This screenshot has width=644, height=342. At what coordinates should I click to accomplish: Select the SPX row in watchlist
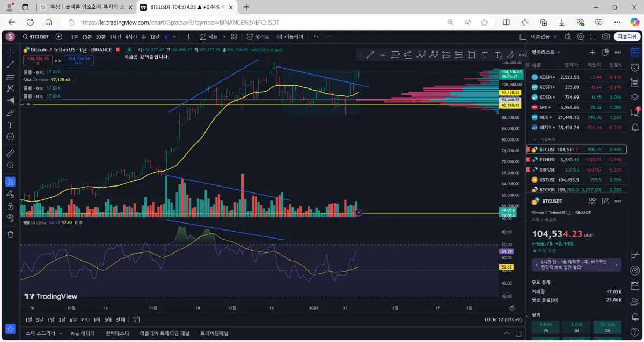click(x=577, y=107)
